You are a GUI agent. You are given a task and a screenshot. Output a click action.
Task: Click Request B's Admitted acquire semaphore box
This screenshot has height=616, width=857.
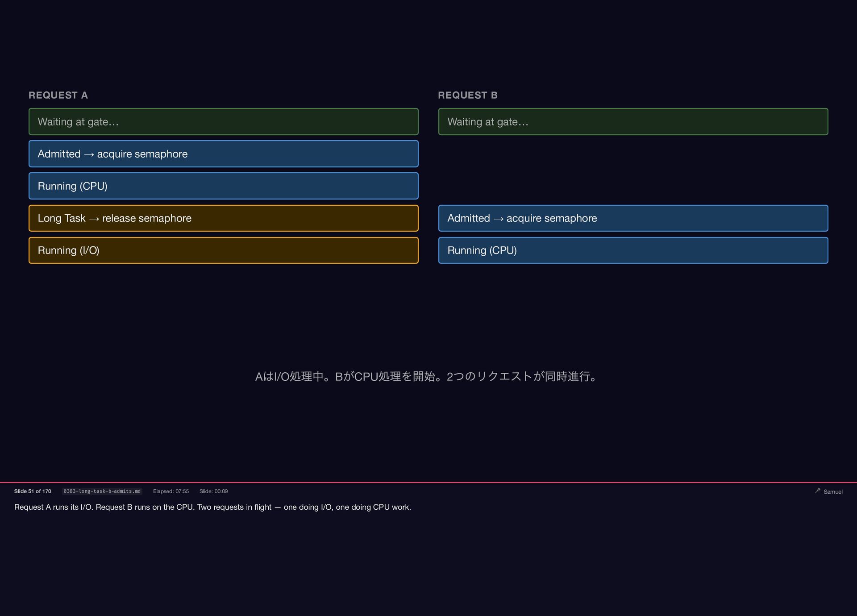point(633,218)
